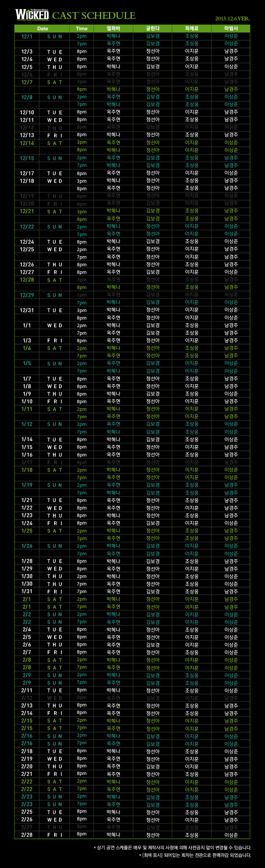Click the 2/21 date cell

[27, 774]
